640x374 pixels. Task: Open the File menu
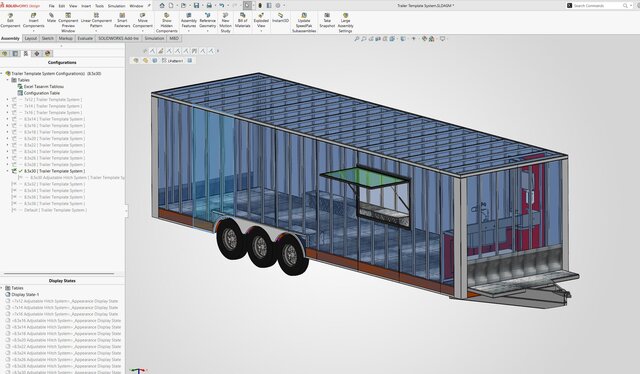(51, 6)
